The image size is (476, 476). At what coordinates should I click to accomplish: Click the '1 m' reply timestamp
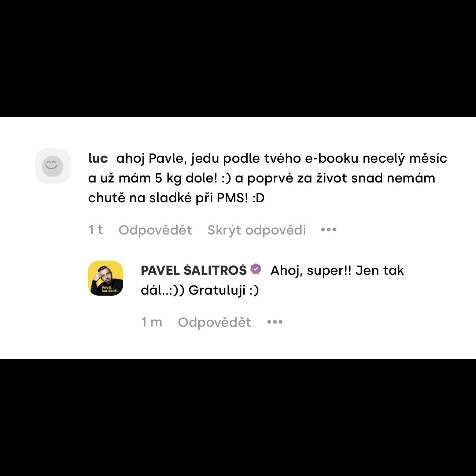(152, 322)
